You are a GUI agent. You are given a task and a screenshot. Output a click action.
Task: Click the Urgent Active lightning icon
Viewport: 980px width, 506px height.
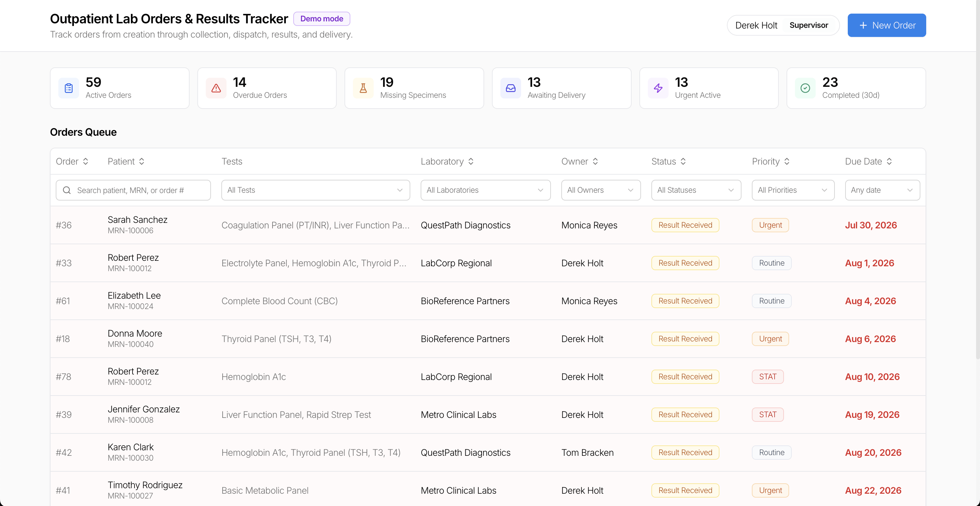[x=658, y=88]
